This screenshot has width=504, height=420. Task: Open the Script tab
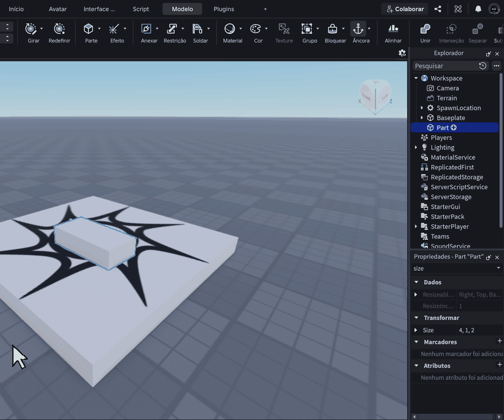pyautogui.click(x=141, y=9)
